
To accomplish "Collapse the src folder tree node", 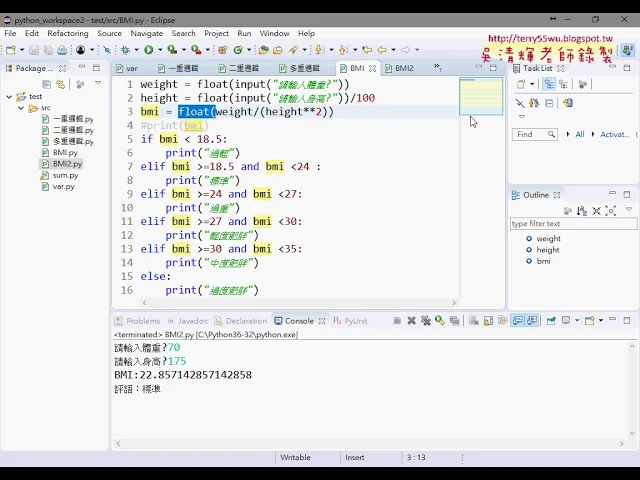I will pos(21,108).
